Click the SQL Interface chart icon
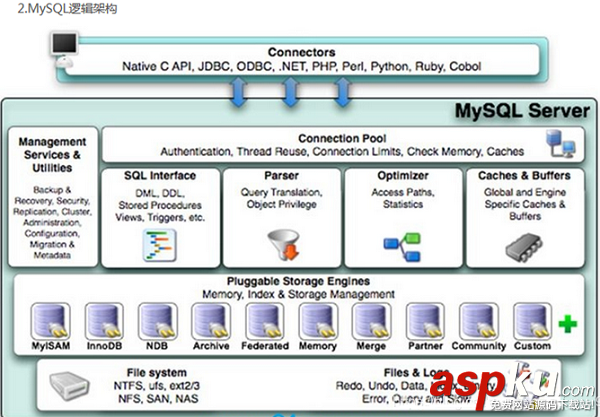The width and height of the screenshot is (600, 417). point(160,245)
